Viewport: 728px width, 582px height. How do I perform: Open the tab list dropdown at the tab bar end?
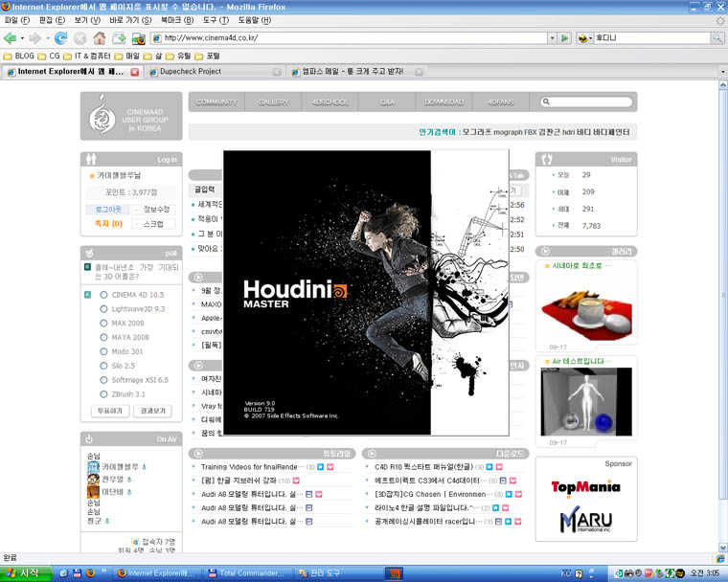(722, 72)
